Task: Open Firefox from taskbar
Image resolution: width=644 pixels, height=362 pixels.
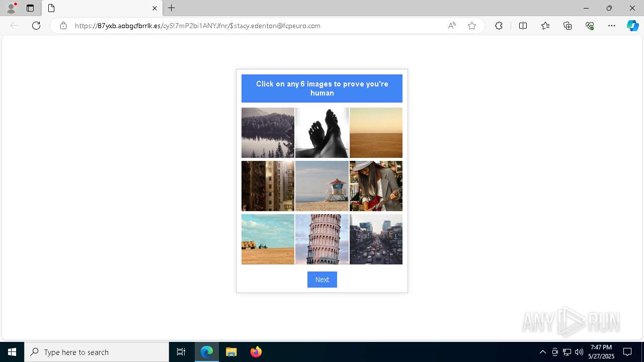Action: point(256,352)
